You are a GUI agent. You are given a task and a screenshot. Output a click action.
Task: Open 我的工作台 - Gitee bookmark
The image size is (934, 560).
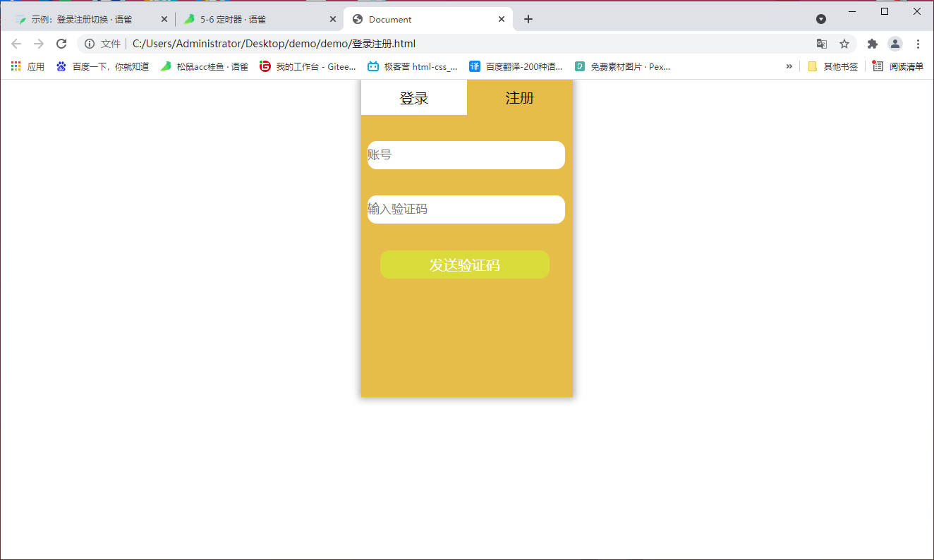click(x=308, y=67)
